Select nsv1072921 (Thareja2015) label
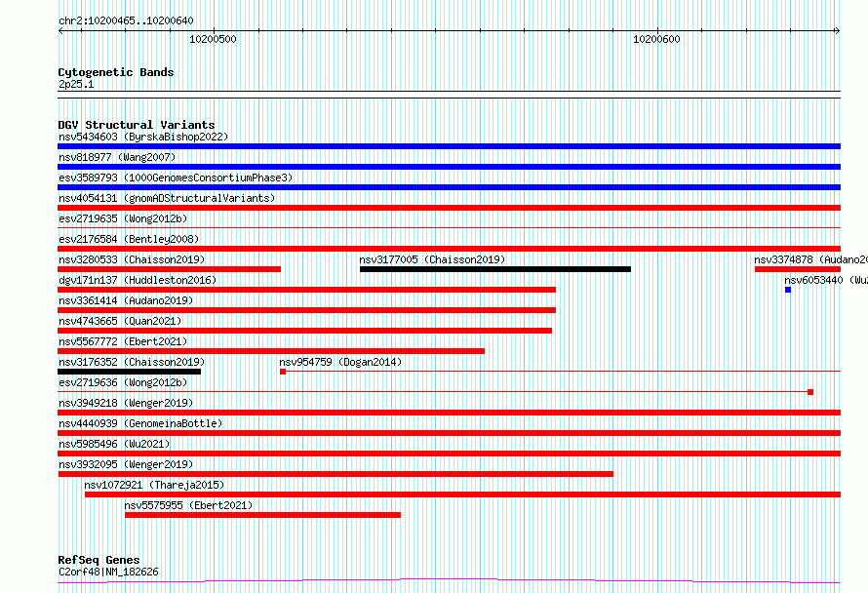The height and width of the screenshot is (593, 868). [154, 485]
